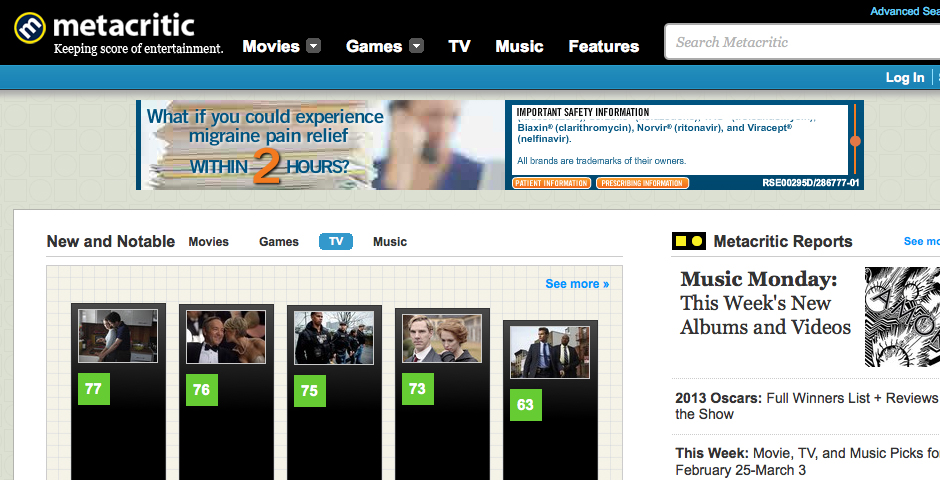Image resolution: width=940 pixels, height=480 pixels.
Task: Click Prescribing Information button in the ad
Action: (642, 183)
